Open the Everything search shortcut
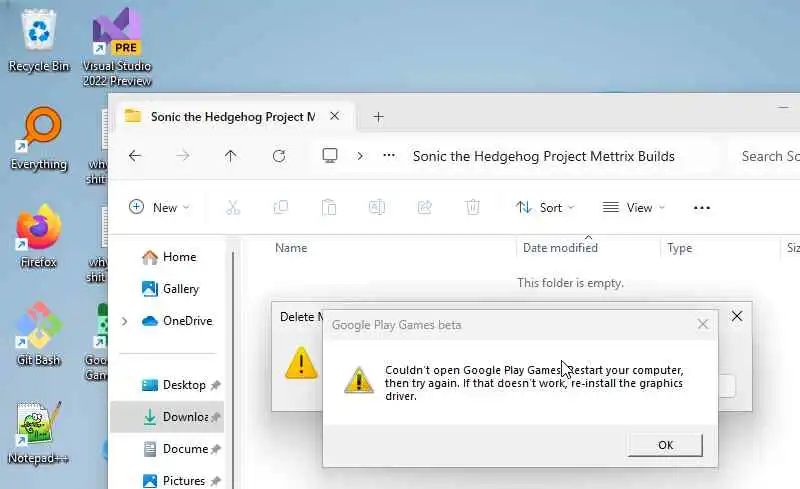The width and height of the screenshot is (800, 489). 39,139
